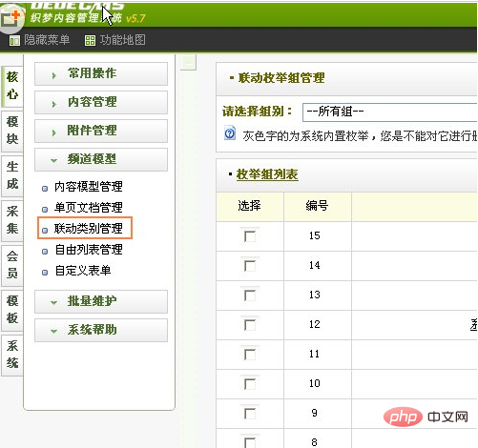The width and height of the screenshot is (478, 448).
Task: Collapse the 批量维护 menu section
Action: coord(101,301)
